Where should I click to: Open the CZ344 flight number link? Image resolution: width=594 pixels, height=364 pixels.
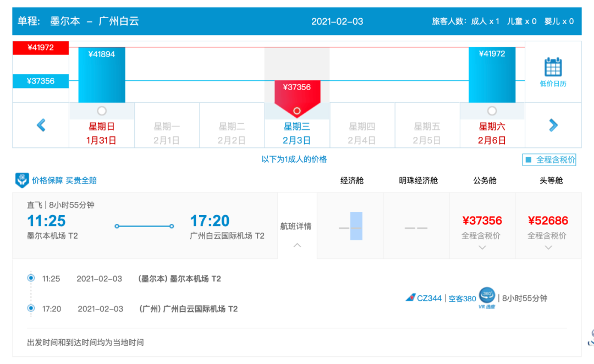[x=429, y=298]
